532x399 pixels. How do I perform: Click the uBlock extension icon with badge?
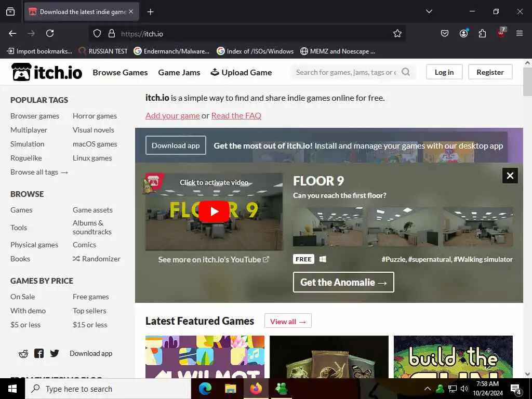[501, 33]
